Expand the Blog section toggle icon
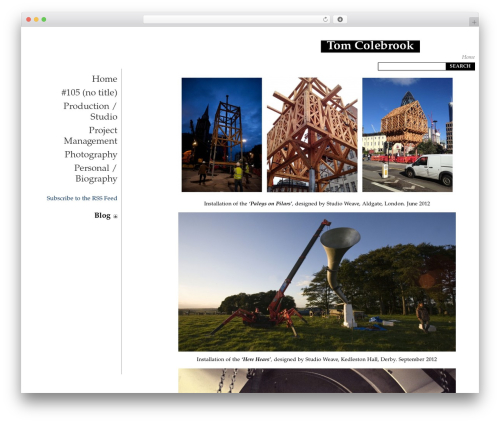500x423 pixels. tap(115, 216)
